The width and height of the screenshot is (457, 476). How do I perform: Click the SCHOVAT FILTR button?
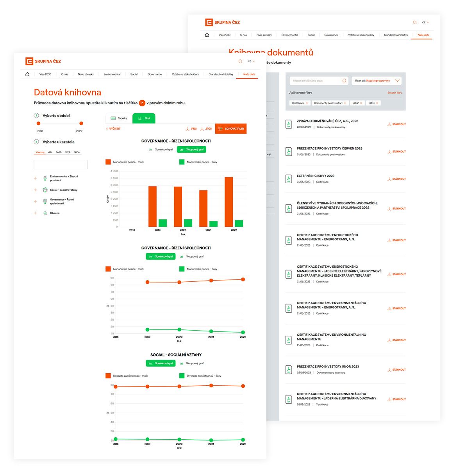(x=230, y=129)
